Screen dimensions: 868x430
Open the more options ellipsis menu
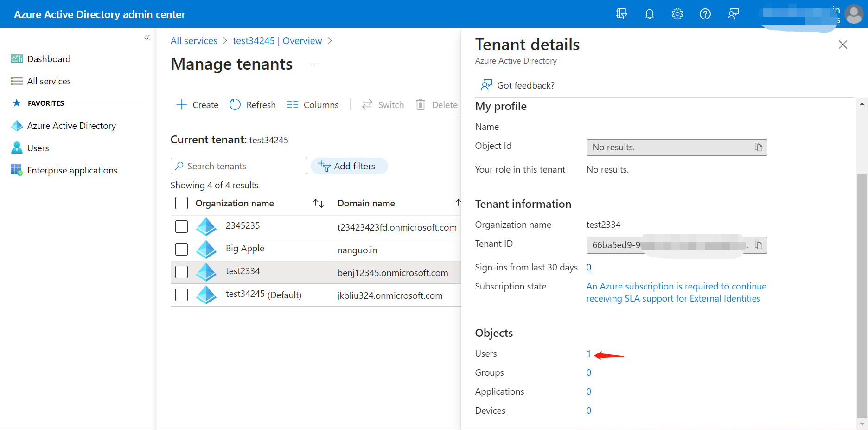[x=315, y=64]
